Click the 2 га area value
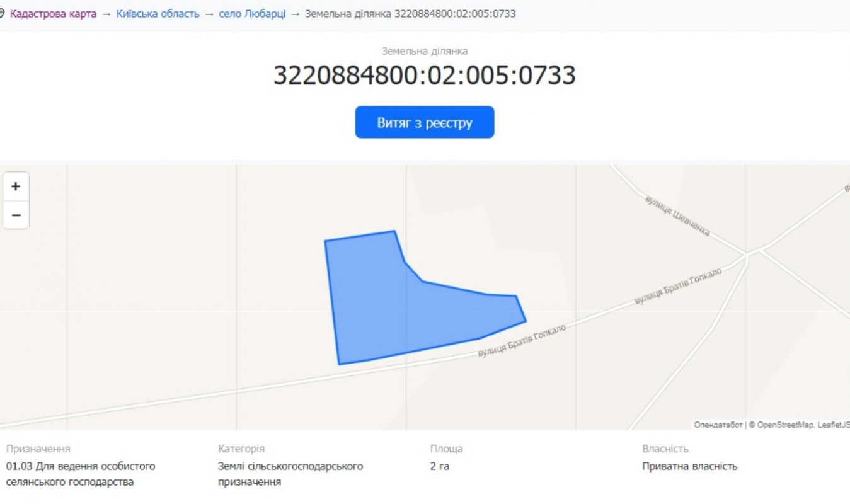850x504 pixels. tap(440, 466)
